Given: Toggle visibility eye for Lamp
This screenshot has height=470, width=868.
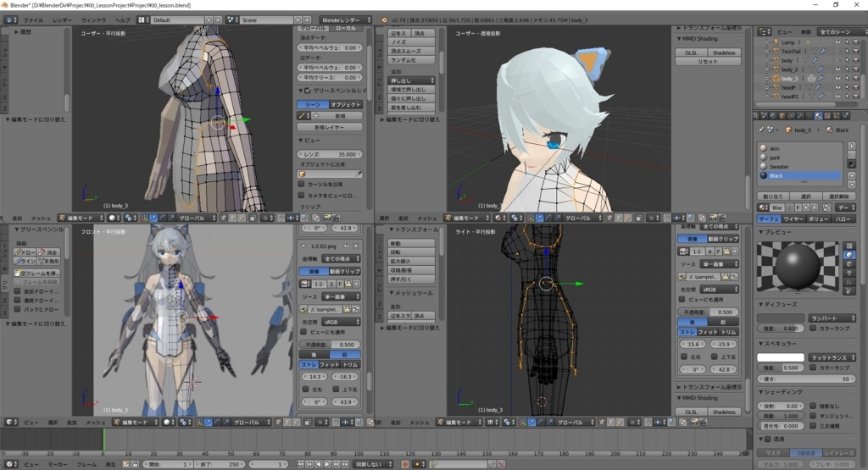Looking at the screenshot, I should tap(838, 42).
